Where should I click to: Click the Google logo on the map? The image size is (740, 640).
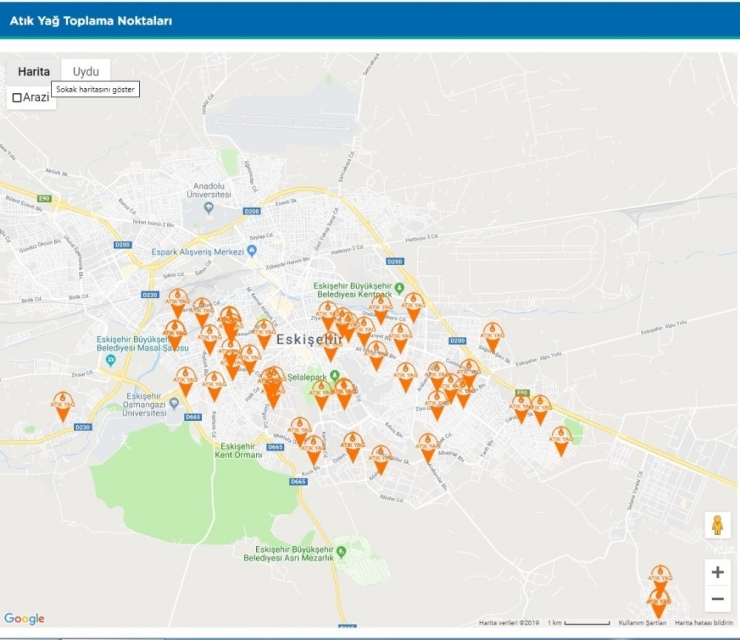click(24, 619)
